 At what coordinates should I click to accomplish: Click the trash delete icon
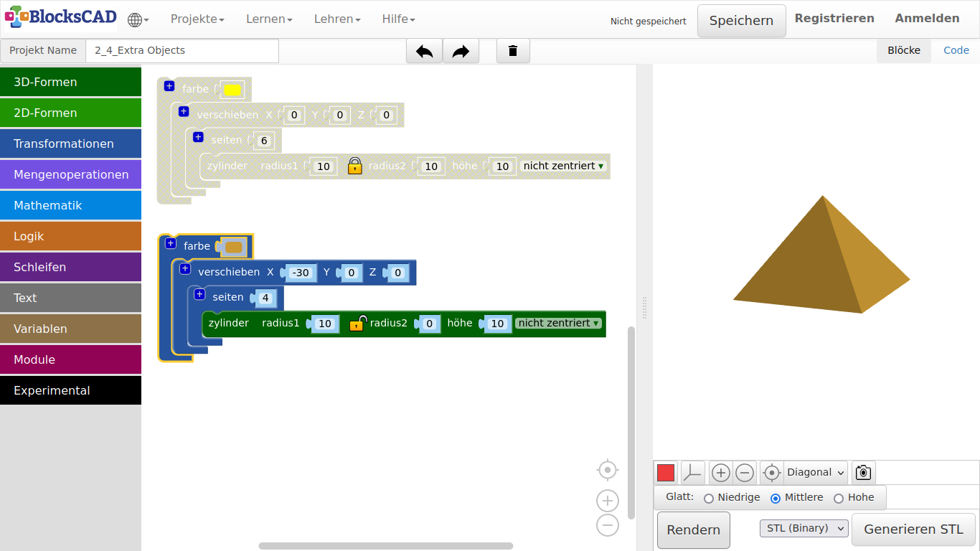coord(512,51)
